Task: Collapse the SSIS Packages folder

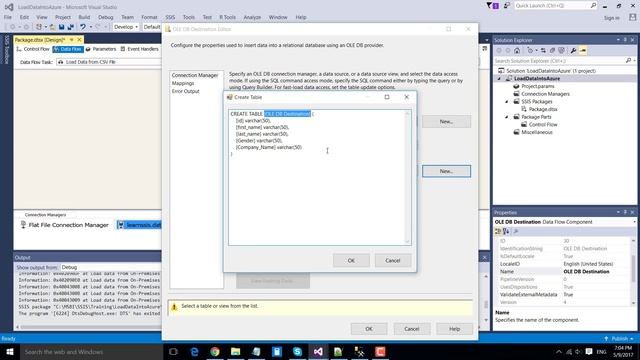Action: [x=507, y=102]
